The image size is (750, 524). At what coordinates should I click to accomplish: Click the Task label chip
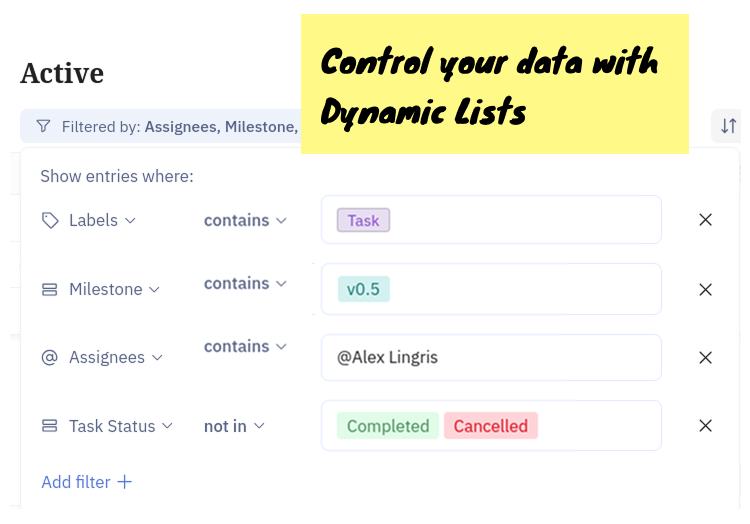tap(363, 220)
